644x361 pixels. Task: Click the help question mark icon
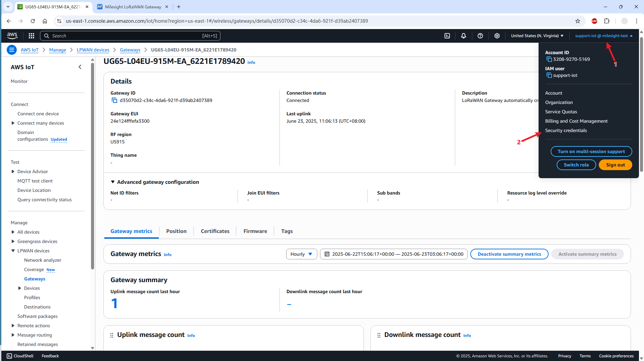click(x=480, y=36)
